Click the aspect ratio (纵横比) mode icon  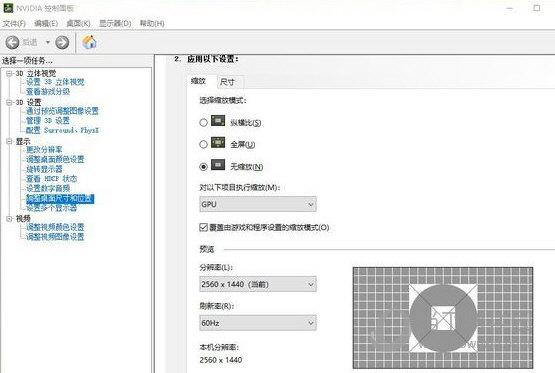(218, 121)
